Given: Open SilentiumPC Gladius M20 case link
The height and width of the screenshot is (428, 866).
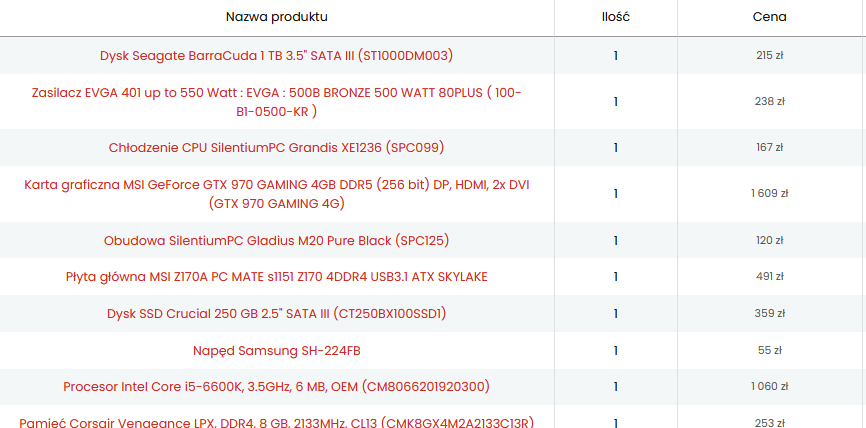Looking at the screenshot, I should 276,241.
